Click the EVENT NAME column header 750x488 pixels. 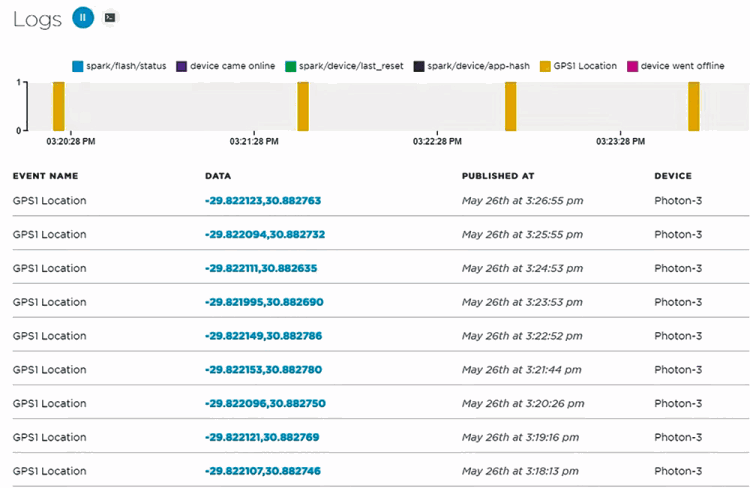(45, 176)
